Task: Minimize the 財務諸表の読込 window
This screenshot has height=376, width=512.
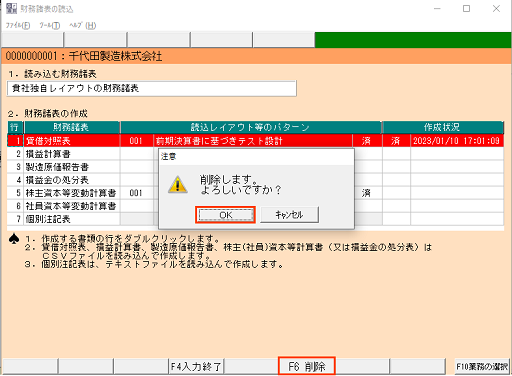Action: point(437,9)
